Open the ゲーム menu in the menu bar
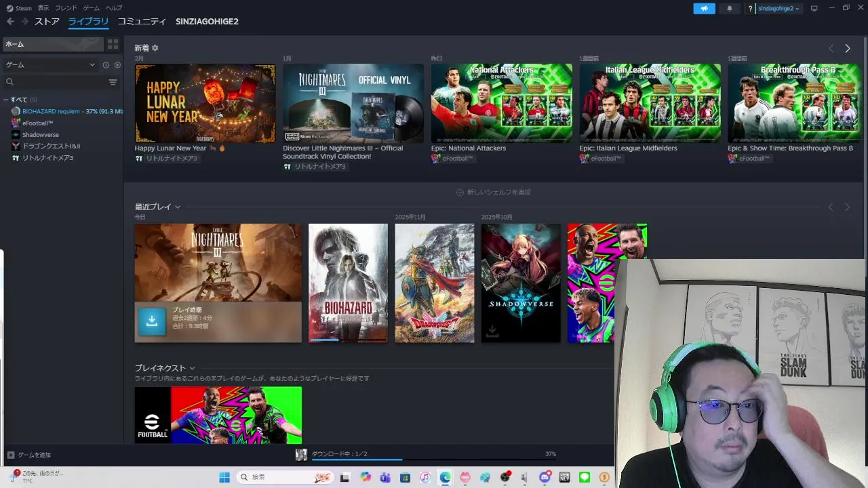Viewport: 868px width, 488px height. (92, 8)
